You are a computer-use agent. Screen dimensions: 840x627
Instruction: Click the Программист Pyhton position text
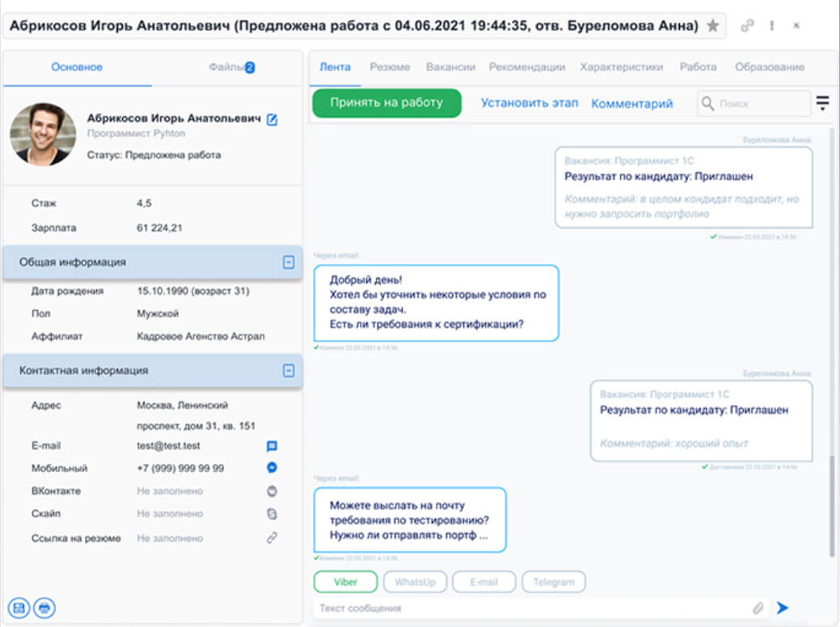[x=136, y=133]
